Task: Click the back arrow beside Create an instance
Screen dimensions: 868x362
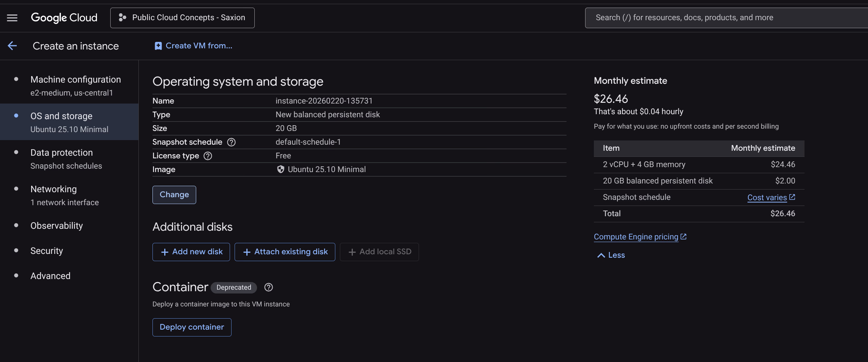Action: 12,46
